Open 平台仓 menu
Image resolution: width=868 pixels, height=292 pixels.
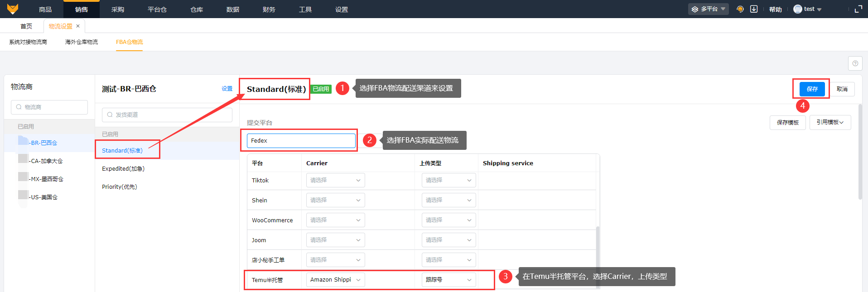tap(157, 9)
